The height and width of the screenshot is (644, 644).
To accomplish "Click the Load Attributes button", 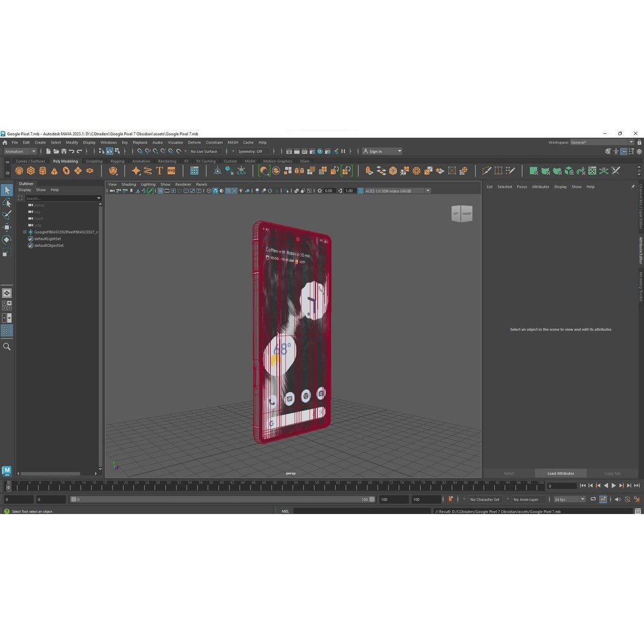I will 561,473.
